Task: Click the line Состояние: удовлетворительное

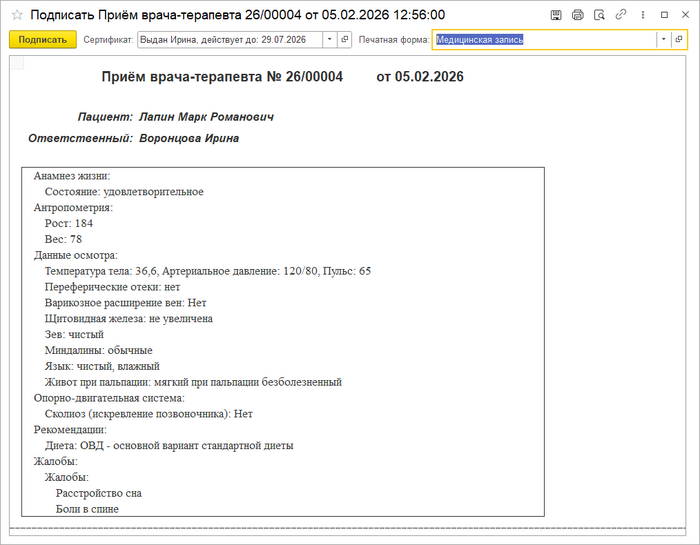Action: click(x=124, y=192)
